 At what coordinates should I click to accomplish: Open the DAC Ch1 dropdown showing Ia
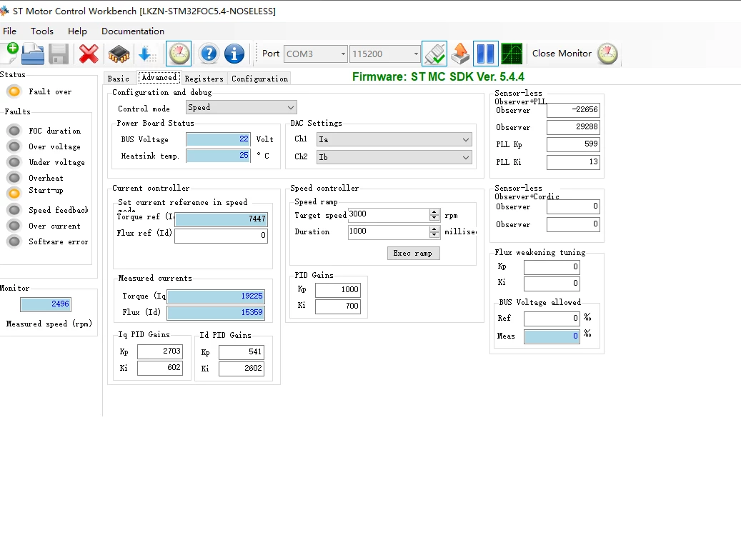(x=394, y=139)
